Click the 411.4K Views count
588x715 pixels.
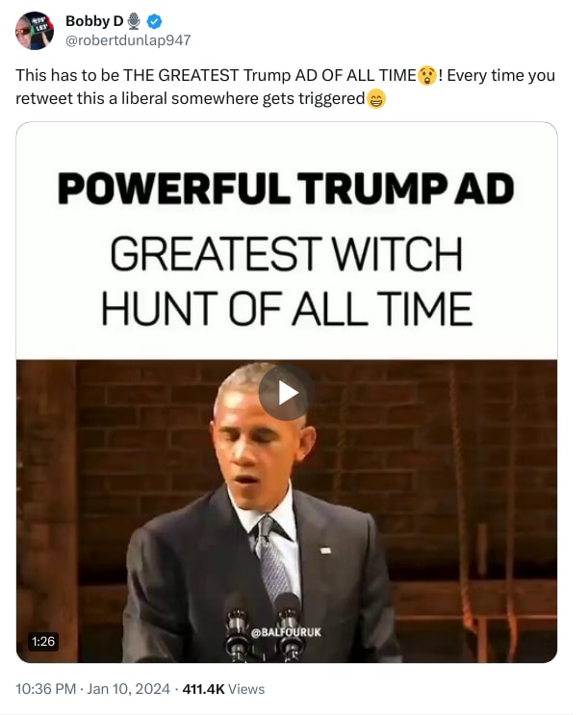(223, 689)
